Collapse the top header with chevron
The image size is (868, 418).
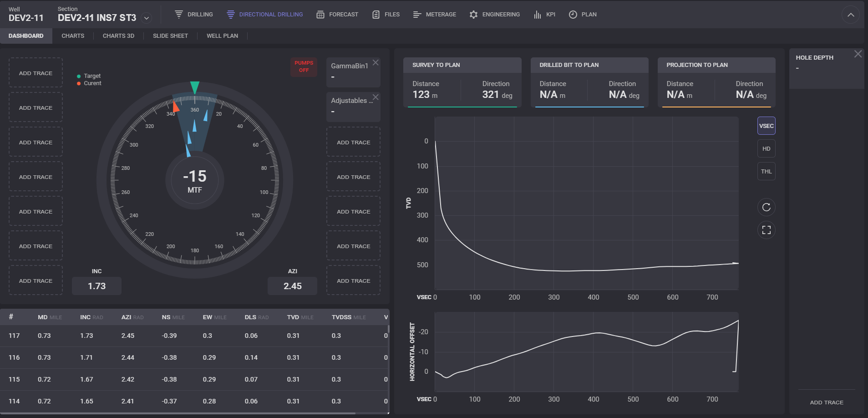[850, 15]
